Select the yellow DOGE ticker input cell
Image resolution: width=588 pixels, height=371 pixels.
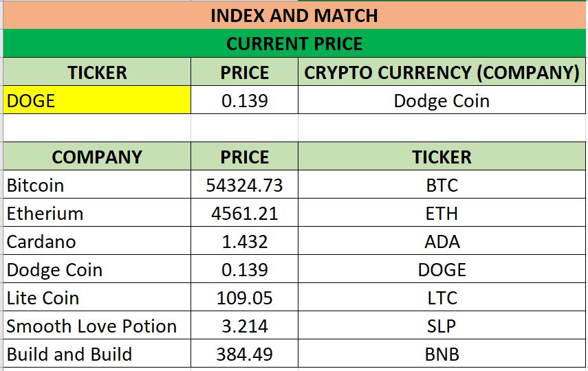pyautogui.click(x=97, y=101)
